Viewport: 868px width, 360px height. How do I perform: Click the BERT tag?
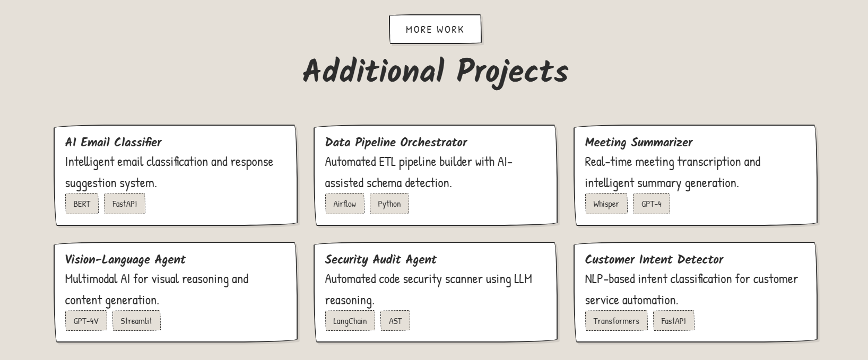[82, 204]
